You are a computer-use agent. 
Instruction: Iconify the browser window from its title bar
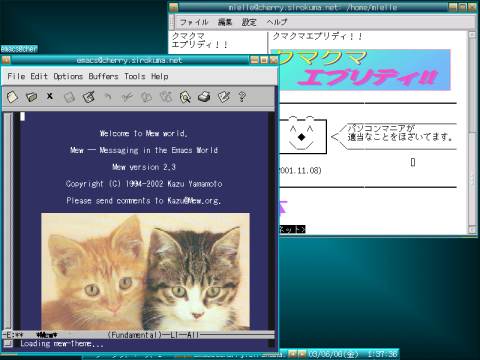452,7
